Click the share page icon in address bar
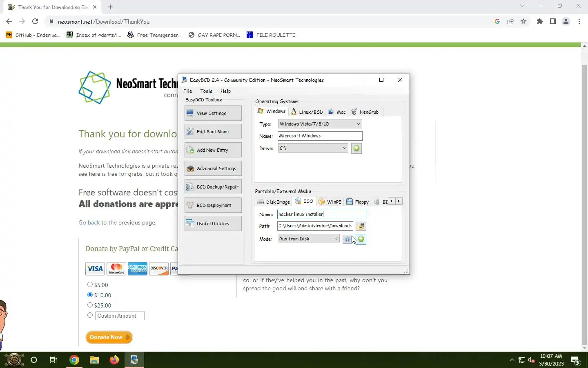The image size is (588, 368). click(x=510, y=22)
